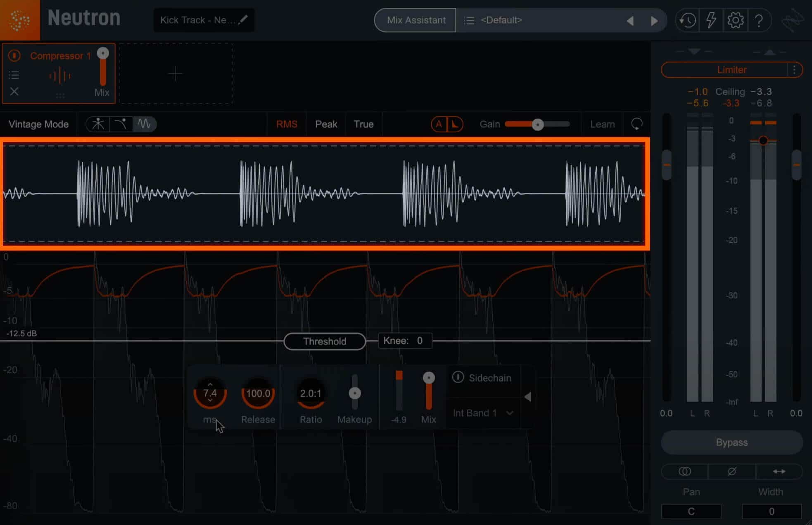Select the first detection filter icon
This screenshot has width=812, height=525.
click(98, 124)
